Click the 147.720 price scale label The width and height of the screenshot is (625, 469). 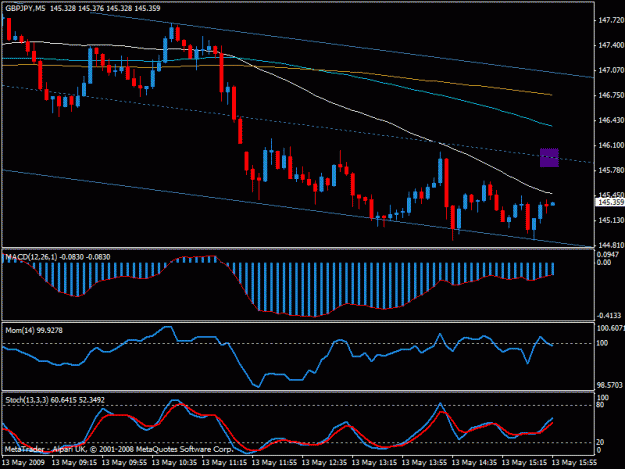611,20
